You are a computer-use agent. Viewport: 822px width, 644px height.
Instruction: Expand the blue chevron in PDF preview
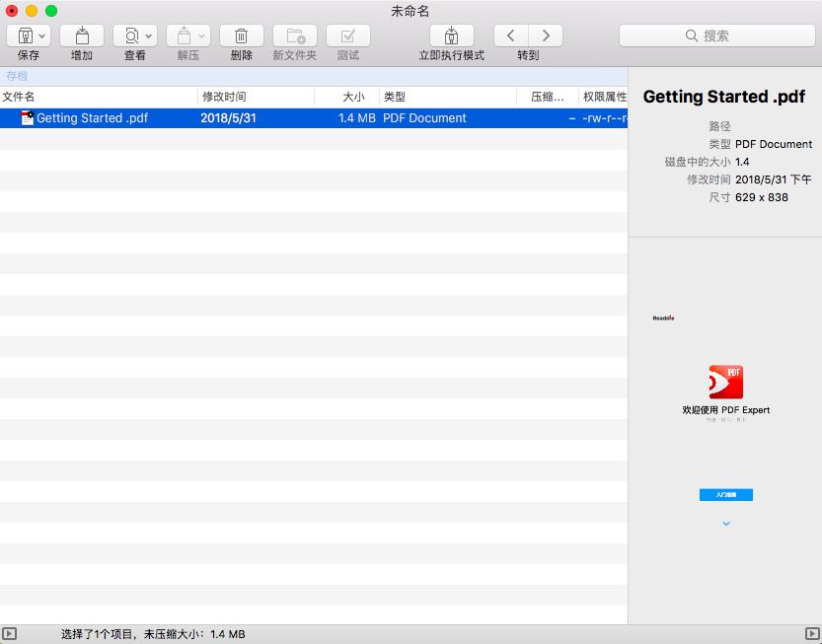pyautogui.click(x=726, y=524)
